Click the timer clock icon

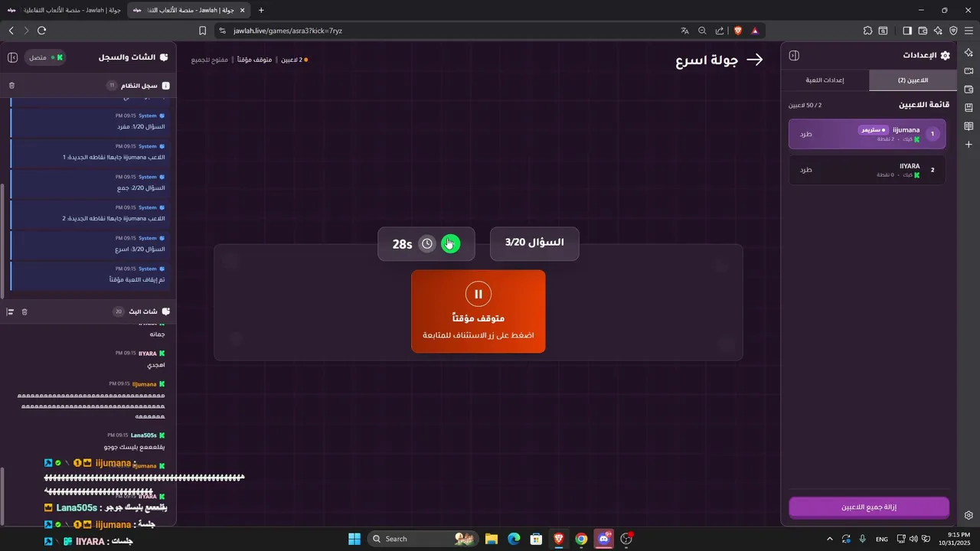point(427,243)
